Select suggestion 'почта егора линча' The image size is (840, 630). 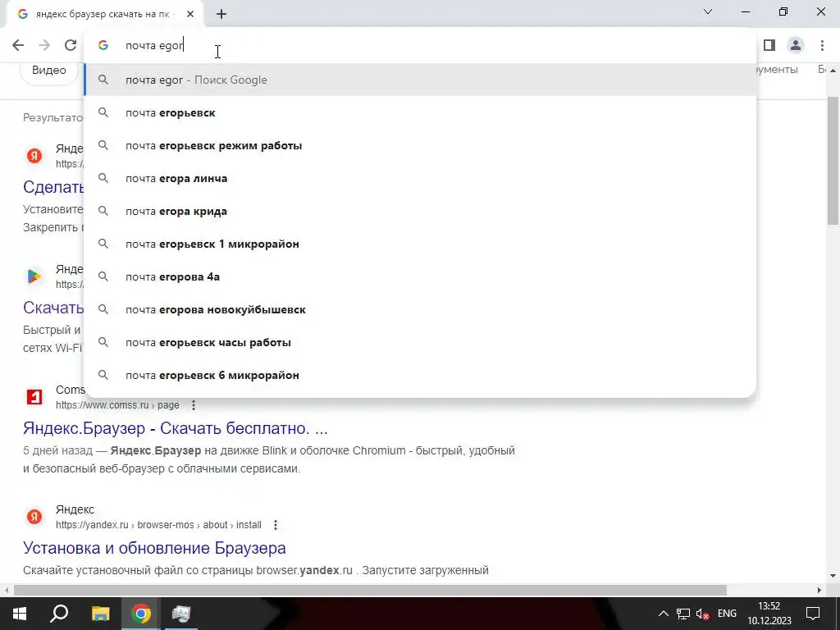(x=420, y=178)
